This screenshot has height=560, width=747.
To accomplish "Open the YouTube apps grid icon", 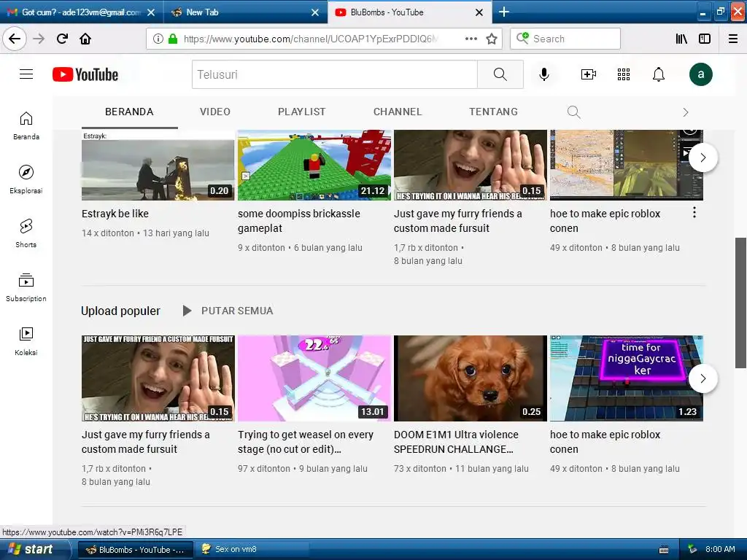I will [624, 74].
